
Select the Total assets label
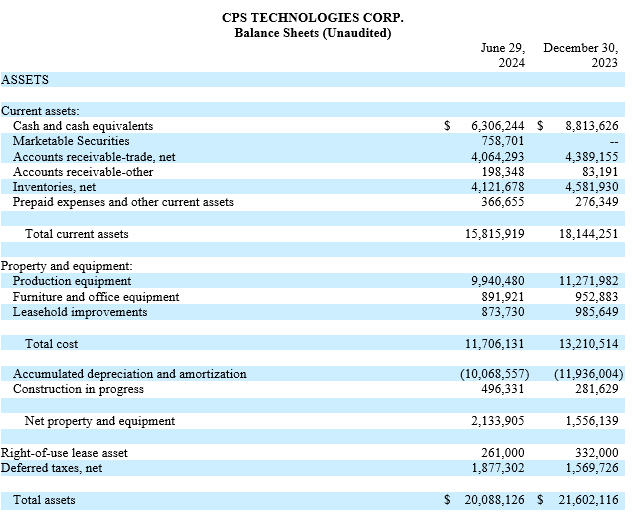point(44,500)
